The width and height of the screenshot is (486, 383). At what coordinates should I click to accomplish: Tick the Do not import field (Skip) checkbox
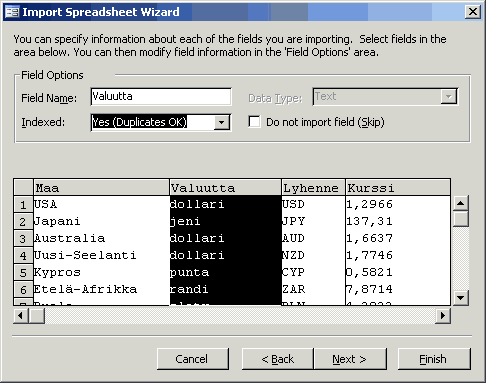pyautogui.click(x=254, y=122)
